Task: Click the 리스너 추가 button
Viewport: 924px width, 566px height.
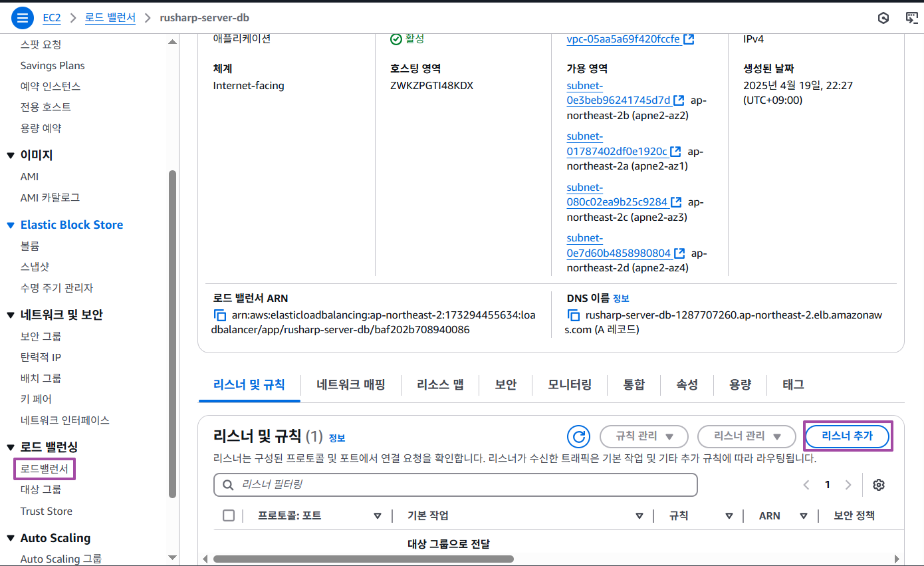Action: coord(848,436)
